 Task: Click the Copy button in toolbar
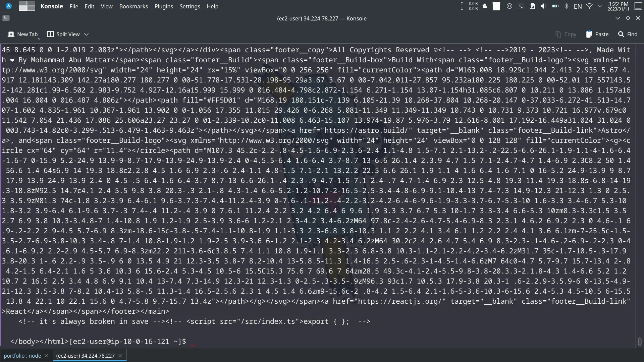[567, 34]
